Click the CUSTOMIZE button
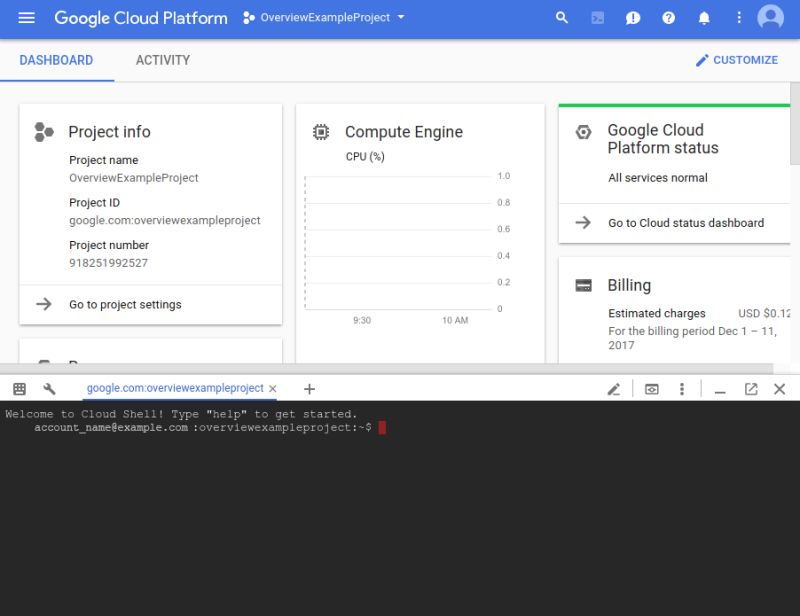 coord(737,60)
